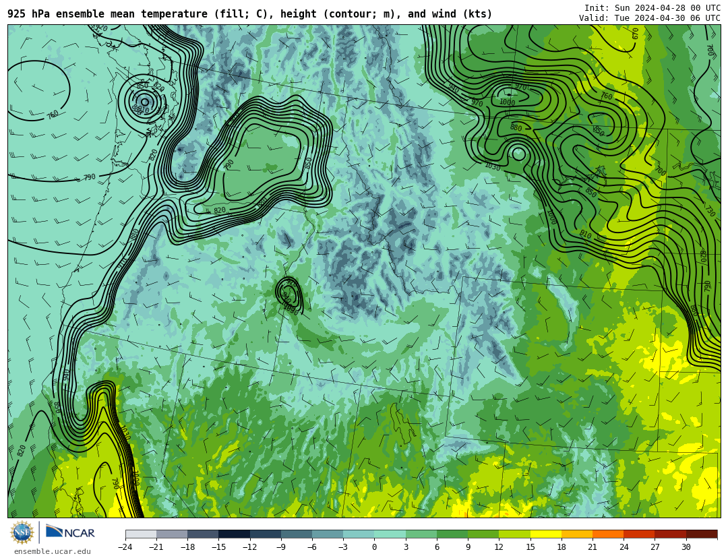
Task: Click the 0 colorbar tick label
Action: (374, 547)
